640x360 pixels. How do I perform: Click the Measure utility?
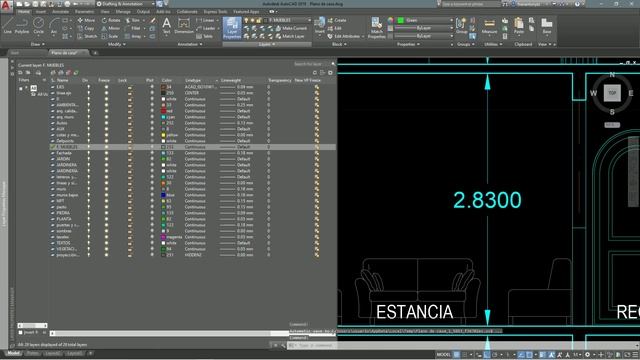tap(489, 26)
